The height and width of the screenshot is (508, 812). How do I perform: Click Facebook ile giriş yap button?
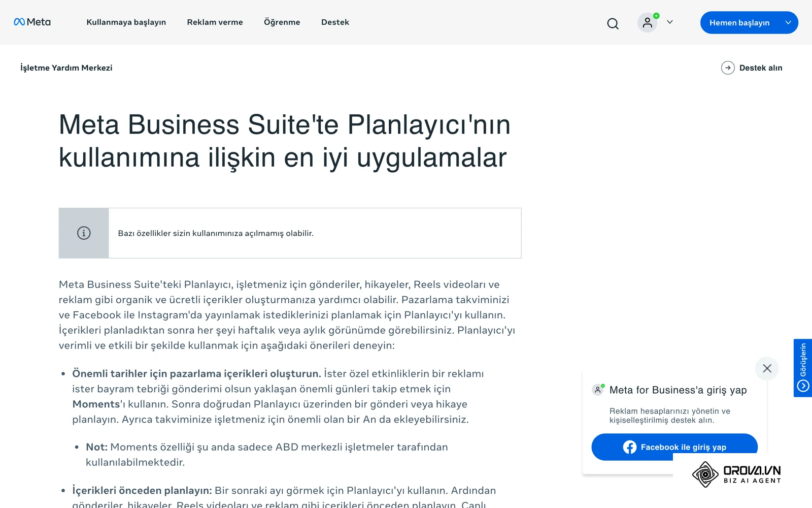pos(674,447)
